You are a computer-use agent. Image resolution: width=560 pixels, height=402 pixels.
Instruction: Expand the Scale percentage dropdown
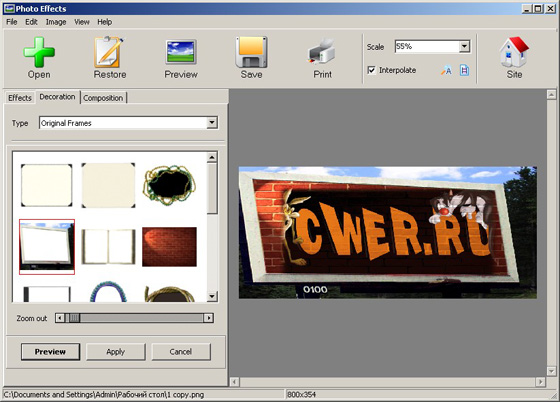(464, 46)
